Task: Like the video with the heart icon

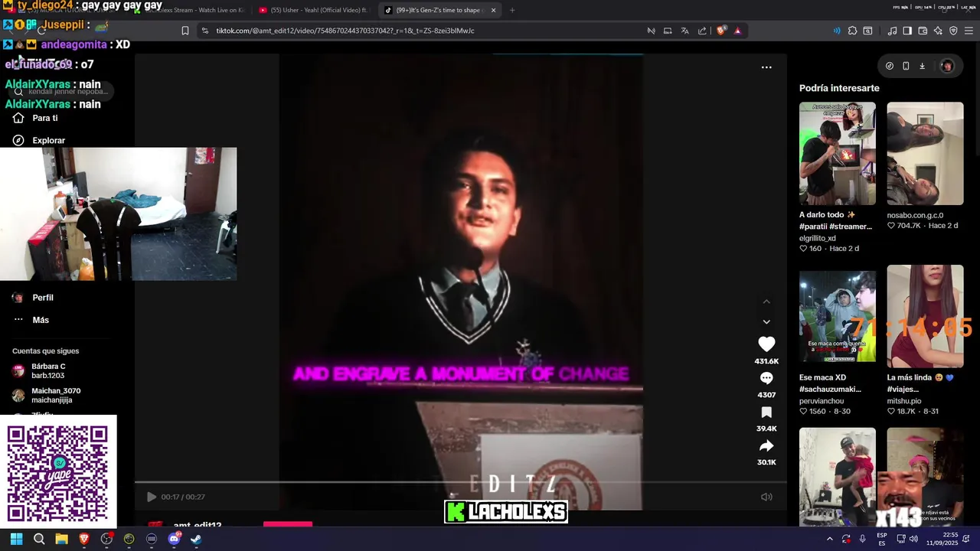Action: [766, 344]
